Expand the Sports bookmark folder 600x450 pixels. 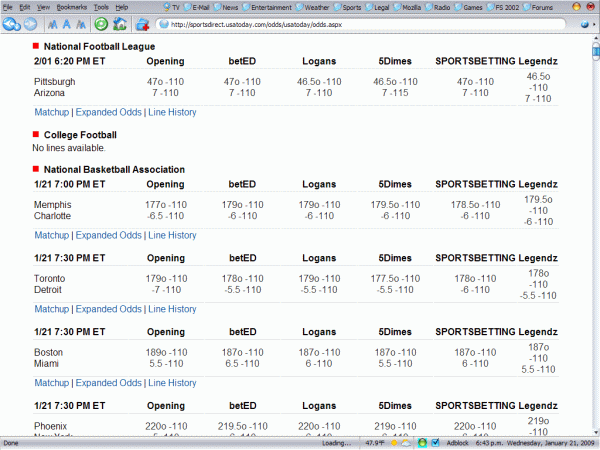point(347,7)
